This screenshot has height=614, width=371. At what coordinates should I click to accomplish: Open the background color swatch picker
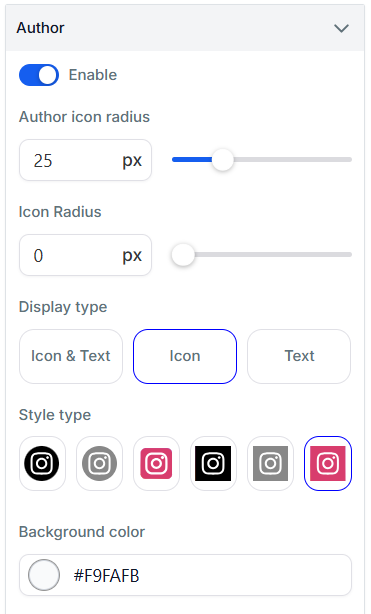click(44, 575)
